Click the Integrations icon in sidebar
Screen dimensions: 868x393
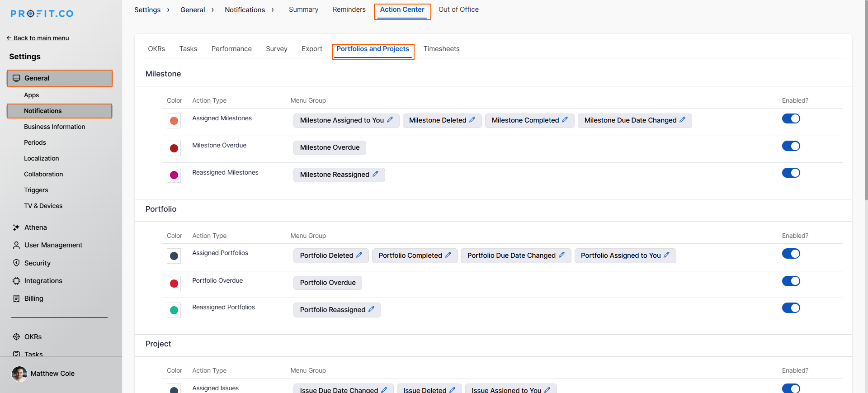pyautogui.click(x=16, y=281)
